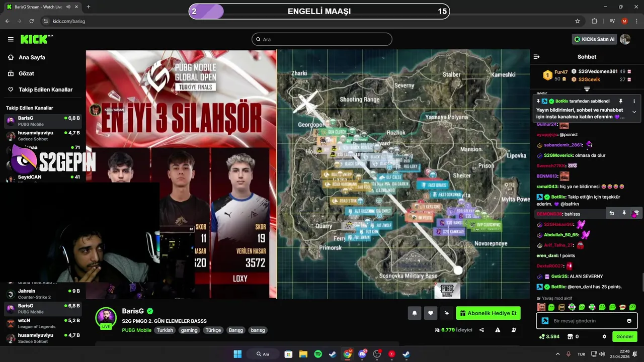Click the channel points 3.594 balance
The height and width of the screenshot is (362, 644).
click(549, 336)
